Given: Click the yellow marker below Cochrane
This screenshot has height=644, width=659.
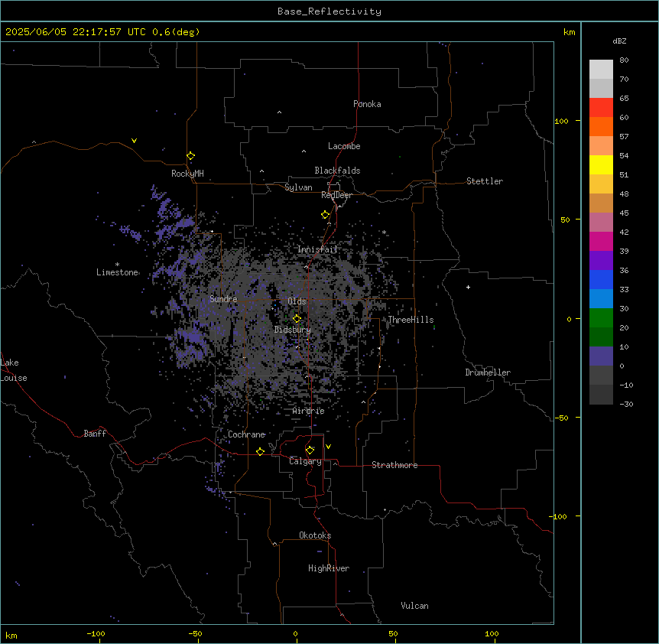Looking at the screenshot, I should 260,451.
